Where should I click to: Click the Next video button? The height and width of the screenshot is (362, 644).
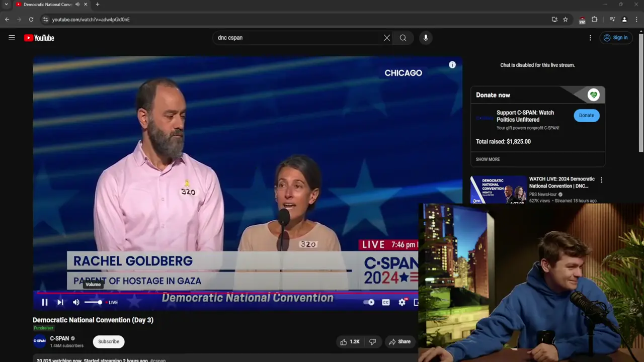pos(60,302)
